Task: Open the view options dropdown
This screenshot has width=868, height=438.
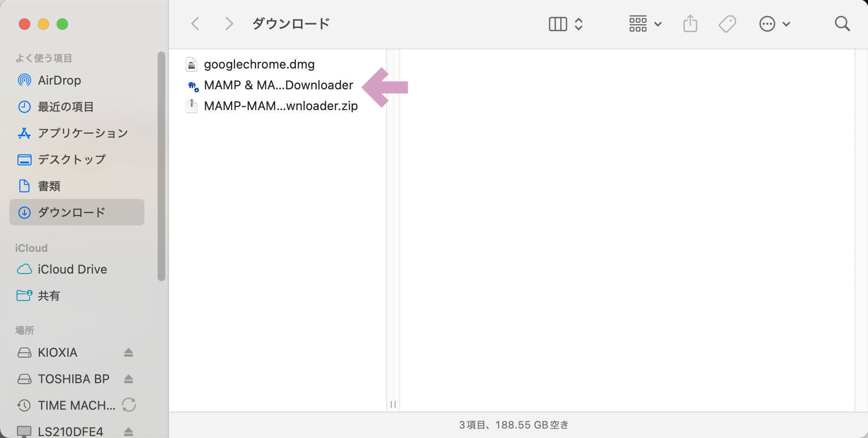Action: click(x=645, y=23)
